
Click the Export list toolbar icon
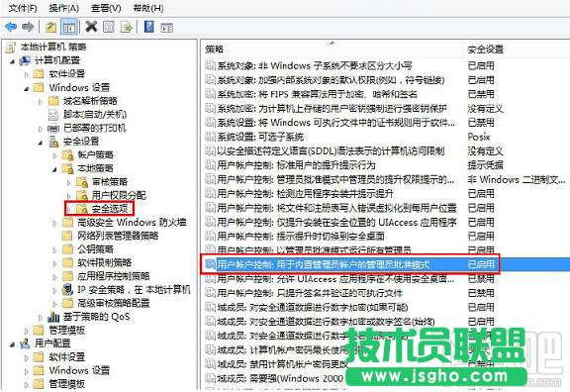pos(126,27)
